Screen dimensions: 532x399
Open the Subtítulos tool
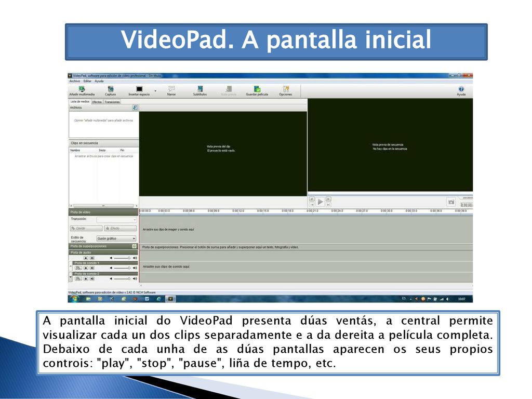[200, 90]
